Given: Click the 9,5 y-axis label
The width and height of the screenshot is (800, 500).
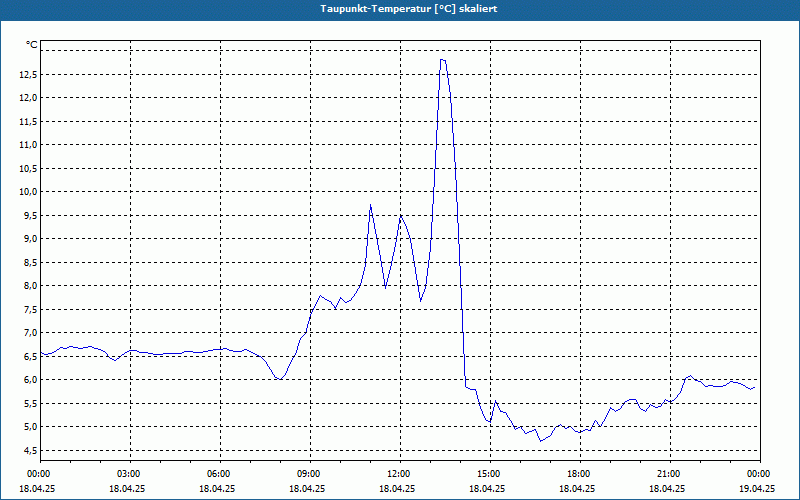Looking at the screenshot, I should point(30,215).
